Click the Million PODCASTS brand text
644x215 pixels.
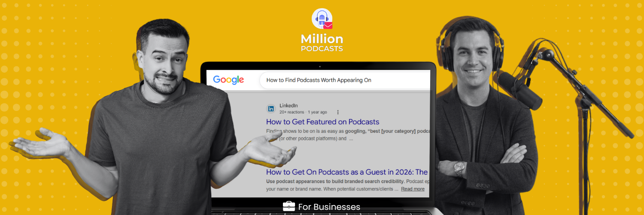pyautogui.click(x=322, y=43)
